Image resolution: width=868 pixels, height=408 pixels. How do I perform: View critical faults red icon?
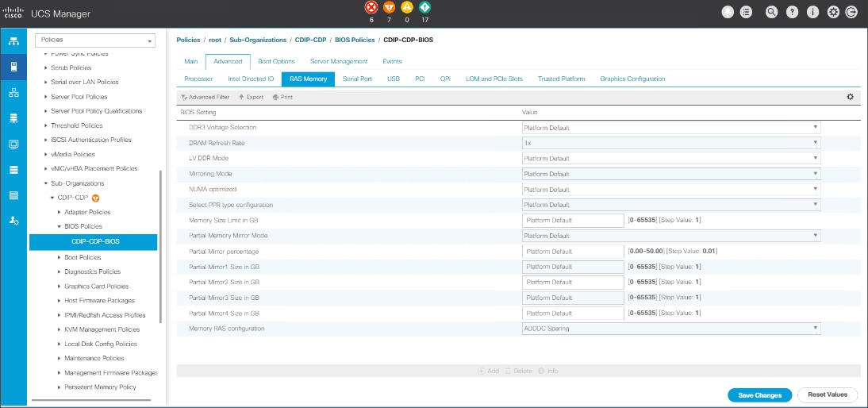(371, 8)
